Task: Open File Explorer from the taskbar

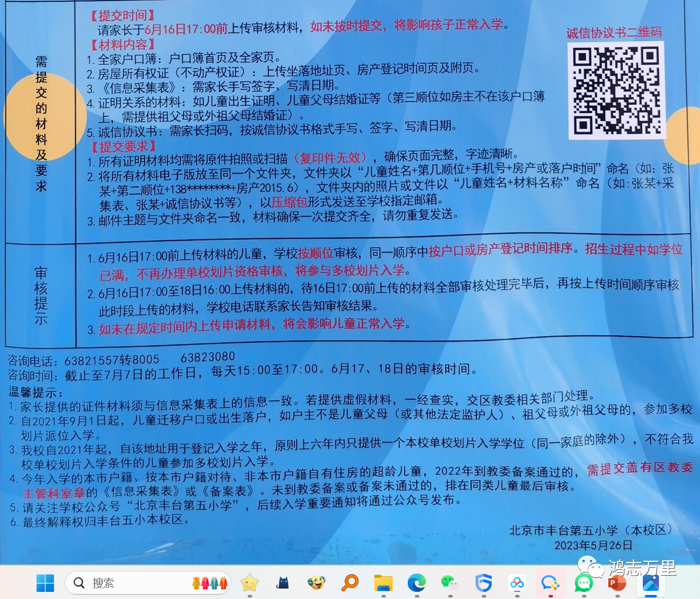Action: [x=383, y=583]
